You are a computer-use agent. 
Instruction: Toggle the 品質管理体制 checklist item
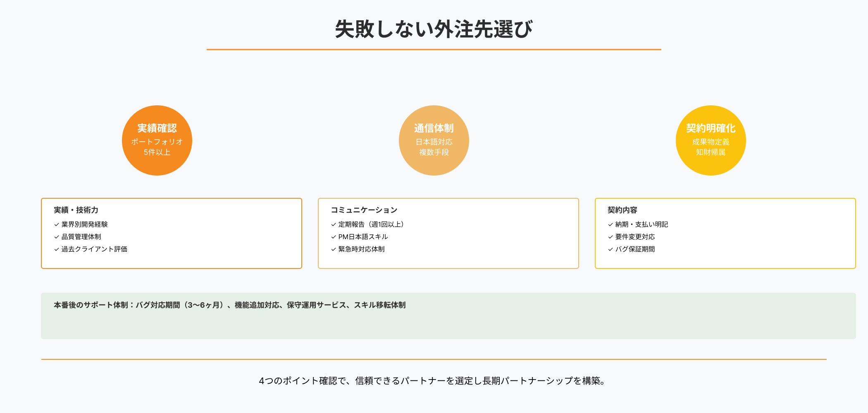coord(81,237)
